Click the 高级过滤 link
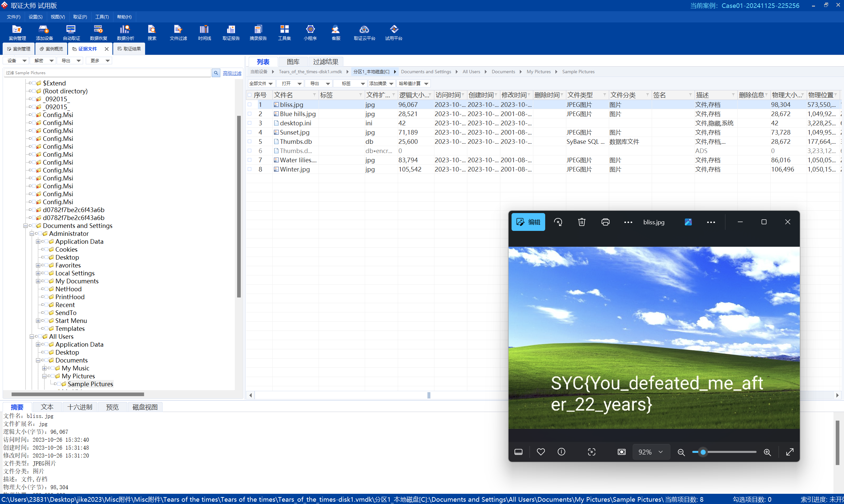 pyautogui.click(x=232, y=73)
